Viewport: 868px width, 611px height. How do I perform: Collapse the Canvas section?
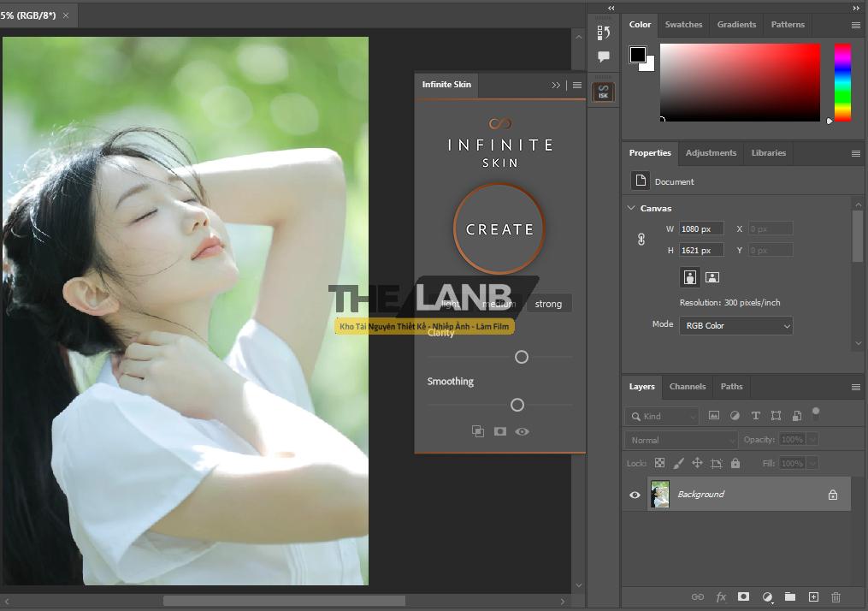tap(631, 208)
